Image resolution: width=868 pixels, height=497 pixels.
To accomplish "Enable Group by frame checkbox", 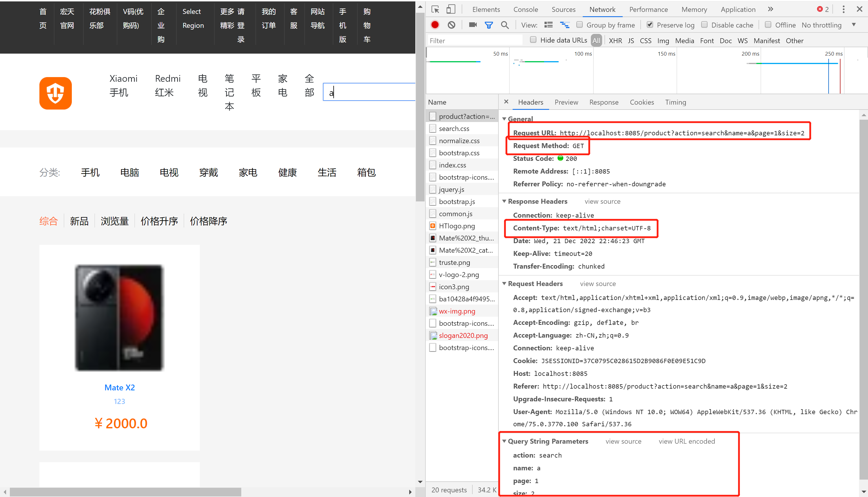I will click(x=580, y=25).
